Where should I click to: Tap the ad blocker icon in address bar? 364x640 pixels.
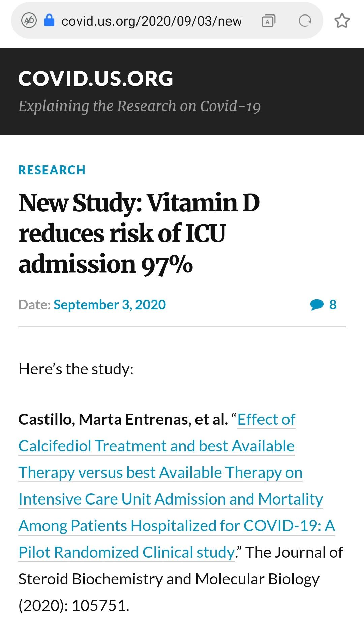click(x=29, y=21)
